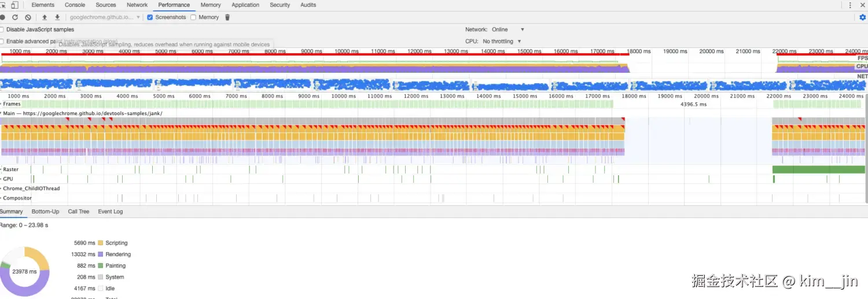Click the 4396.5 ms long frame
Screen dimensions: 868x299
point(693,104)
